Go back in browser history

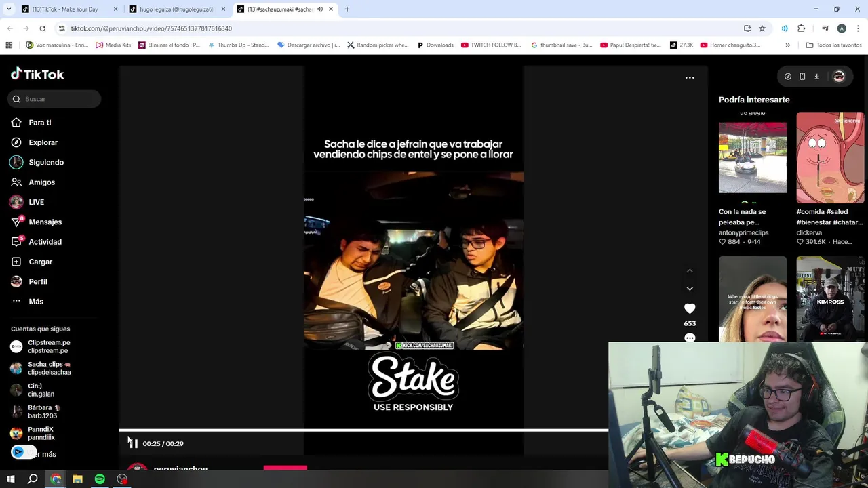9,28
